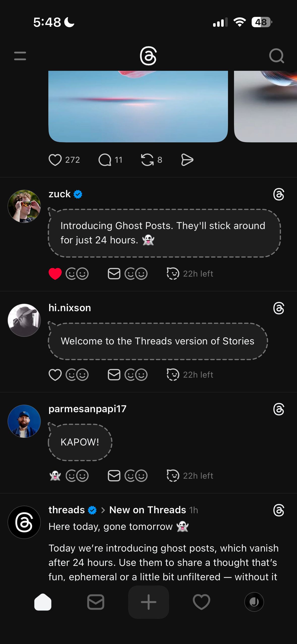Like the top post with 272 likes
Screen dimensions: 297x644
pos(55,160)
